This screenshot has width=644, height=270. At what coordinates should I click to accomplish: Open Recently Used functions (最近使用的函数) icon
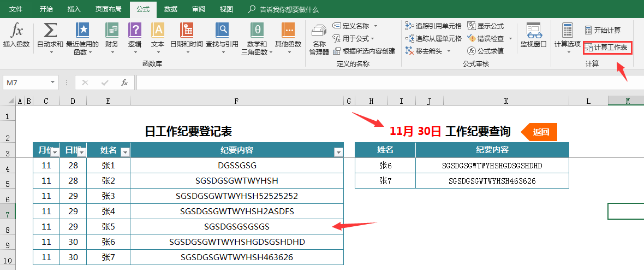tap(82, 30)
